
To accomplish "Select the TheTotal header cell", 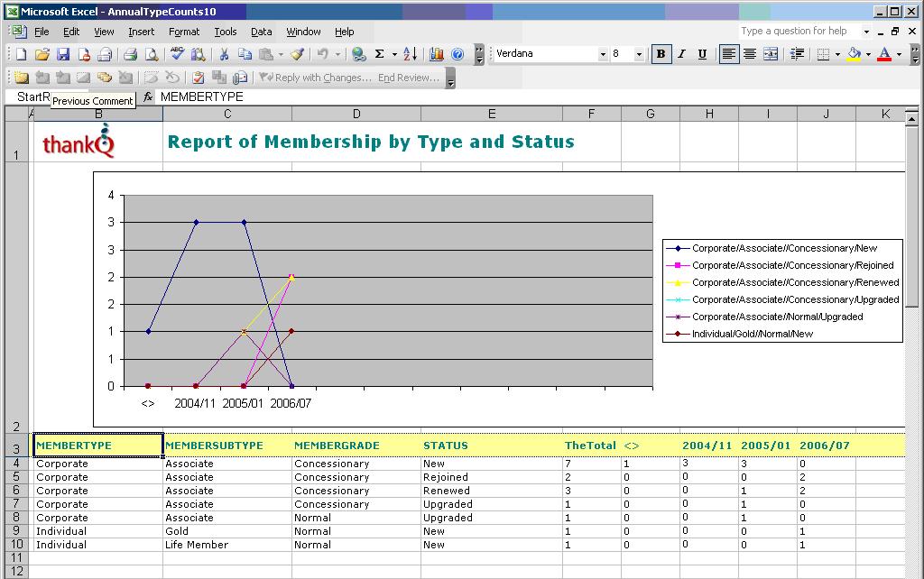I will (590, 446).
